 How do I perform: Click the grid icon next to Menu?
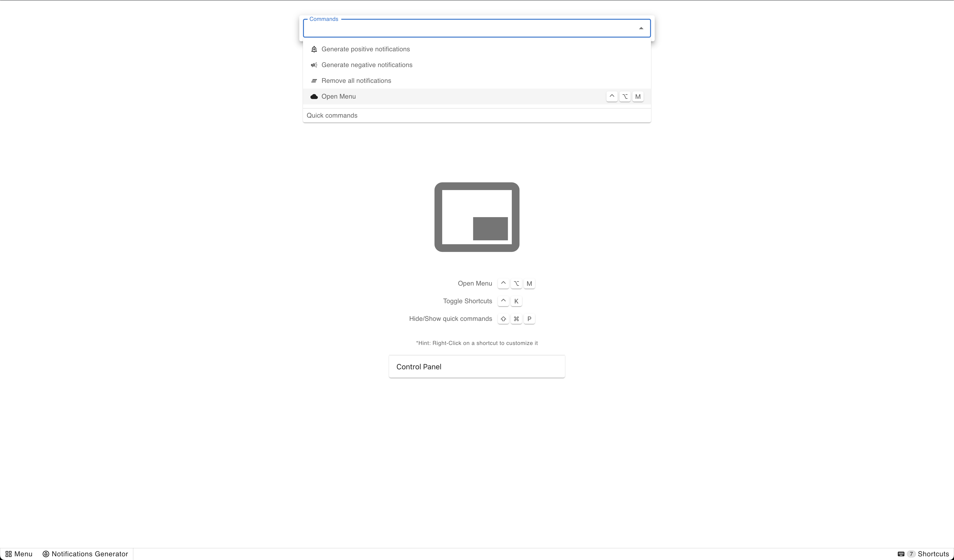(x=8, y=554)
